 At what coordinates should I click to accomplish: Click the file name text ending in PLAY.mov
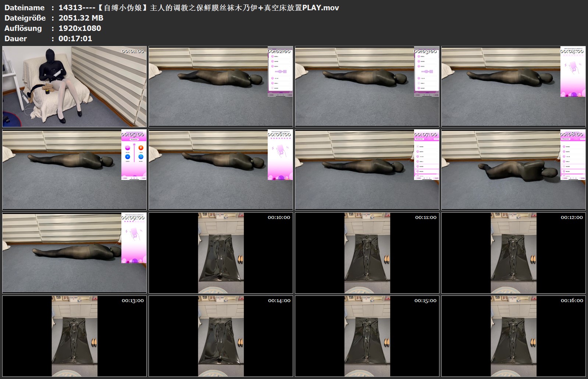point(199,8)
